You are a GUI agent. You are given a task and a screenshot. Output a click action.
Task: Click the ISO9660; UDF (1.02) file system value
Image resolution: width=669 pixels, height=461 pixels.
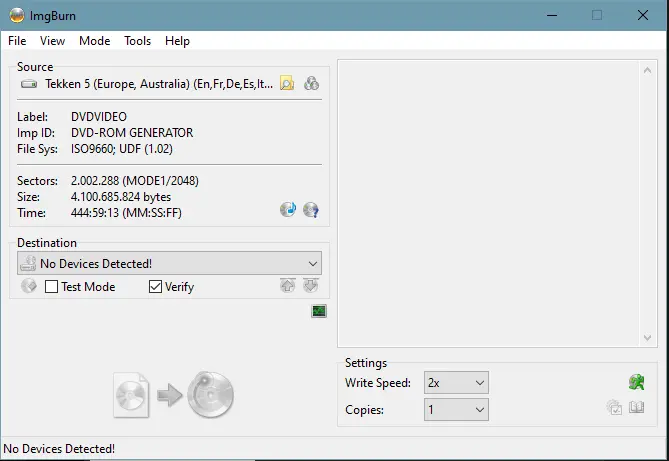coord(122,149)
